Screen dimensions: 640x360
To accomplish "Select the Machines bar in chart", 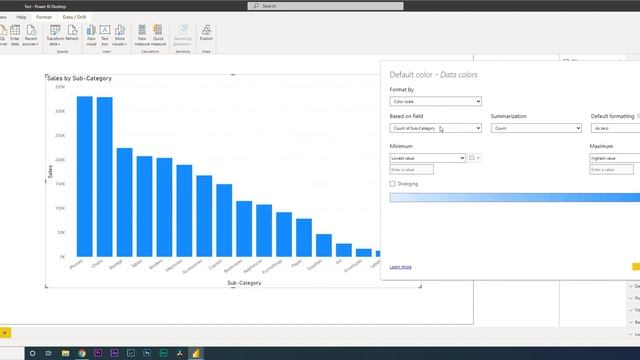I will [x=184, y=211].
